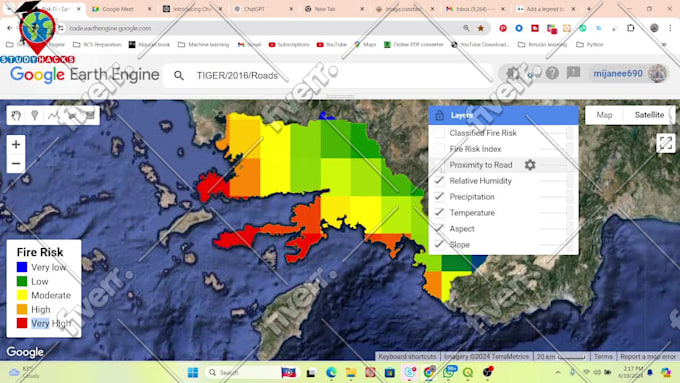Switch base map to Map view
This screenshot has height=383, width=680.
tap(604, 115)
